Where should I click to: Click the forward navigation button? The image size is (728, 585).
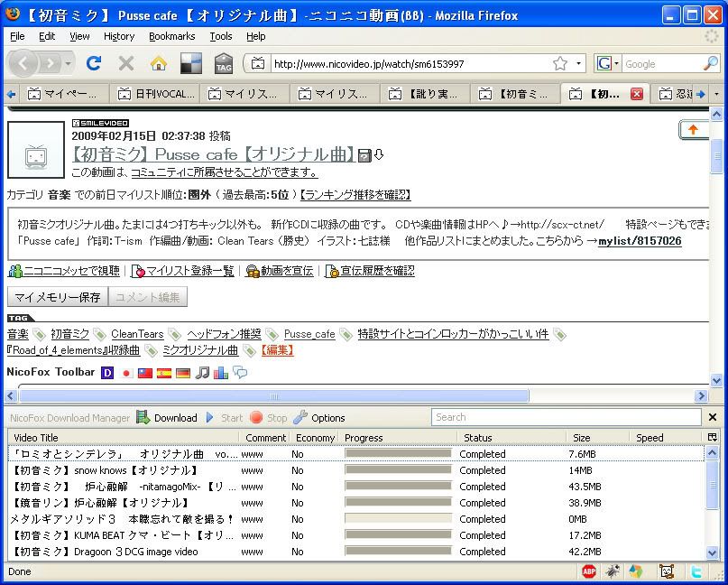click(x=51, y=64)
